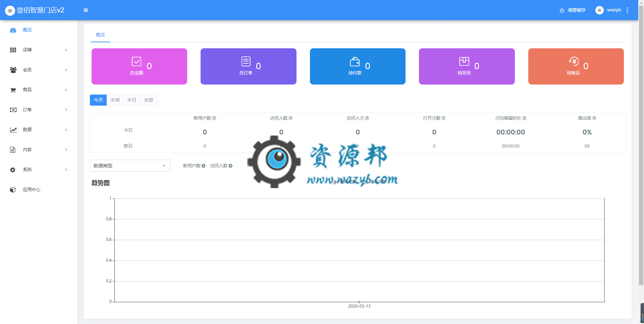The width and height of the screenshot is (644, 324).
Task: Open the 订单 sidebar menu item
Action: click(x=39, y=110)
